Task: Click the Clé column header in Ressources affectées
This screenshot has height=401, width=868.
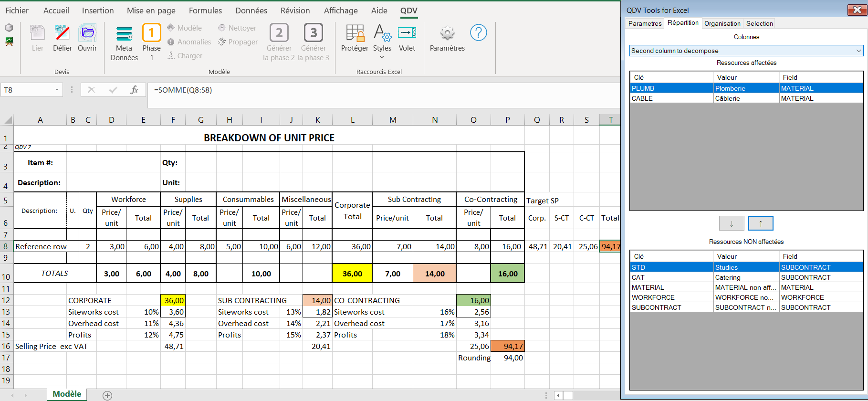Action: coord(671,77)
